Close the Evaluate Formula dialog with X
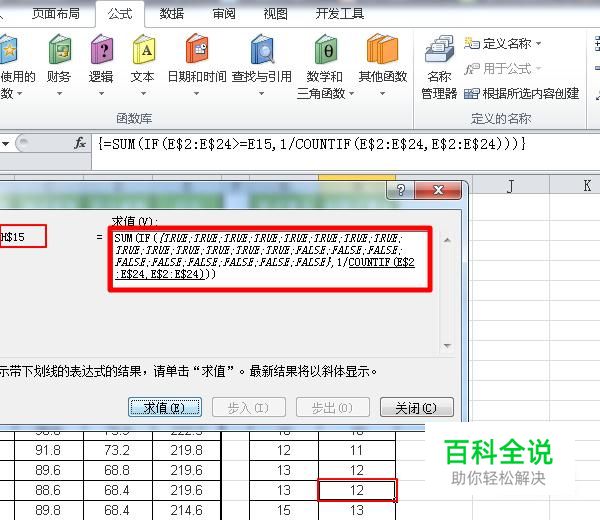This screenshot has width=600, height=520. click(x=438, y=190)
